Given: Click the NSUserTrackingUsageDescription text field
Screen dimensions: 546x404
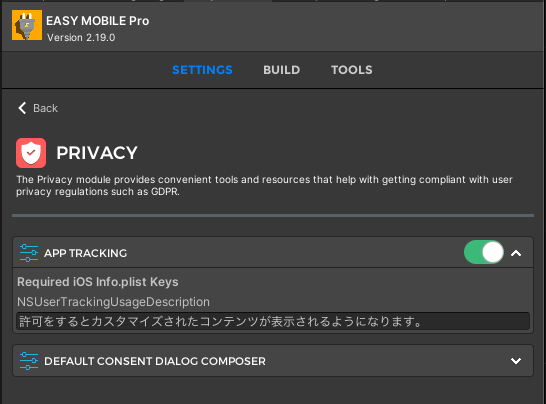Looking at the screenshot, I should tap(273, 321).
